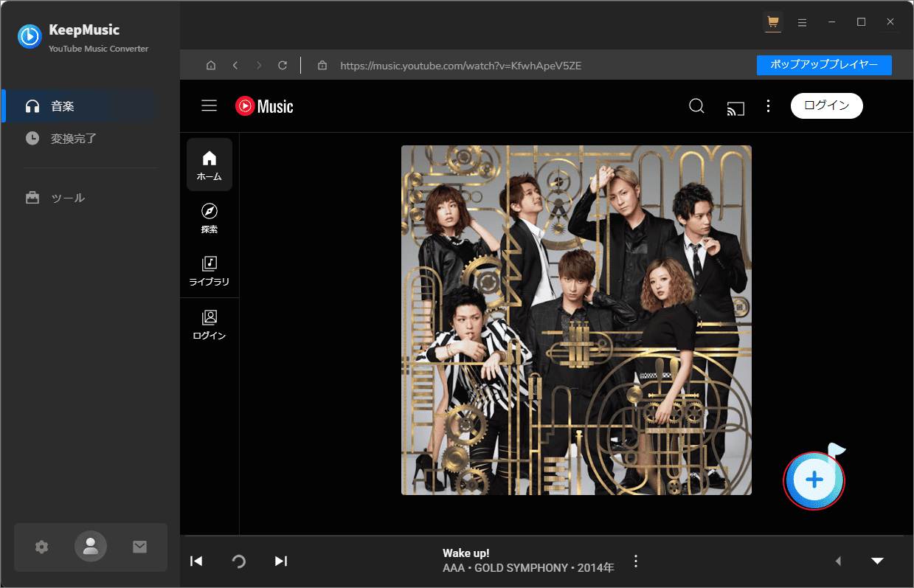Screen dimensions: 914x588
Task: Maximize the KeepMusic window
Action: [x=861, y=22]
